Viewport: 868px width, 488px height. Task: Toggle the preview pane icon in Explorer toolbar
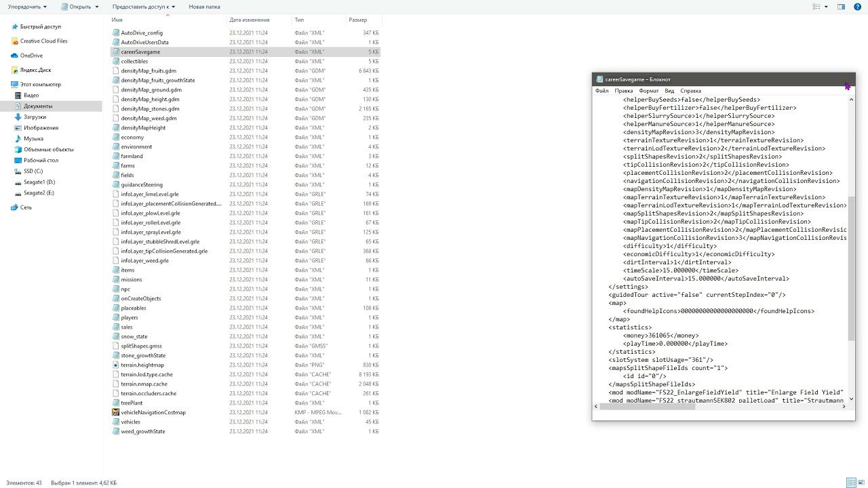point(841,7)
